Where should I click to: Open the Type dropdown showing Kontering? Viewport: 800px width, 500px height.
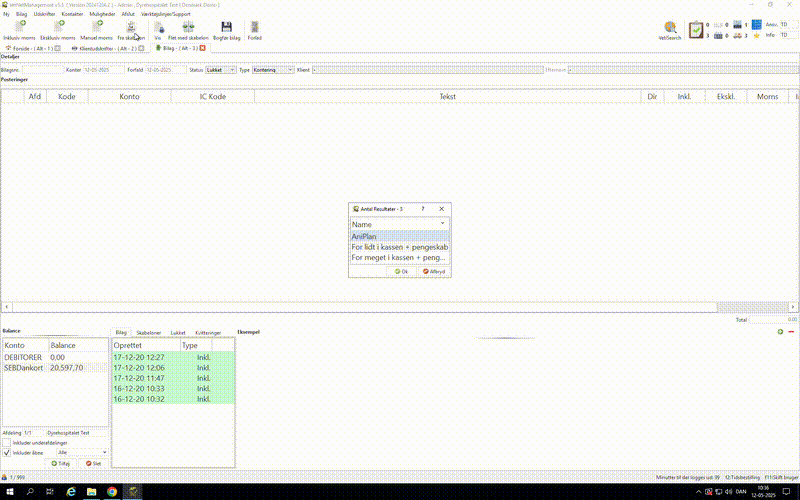coord(273,70)
